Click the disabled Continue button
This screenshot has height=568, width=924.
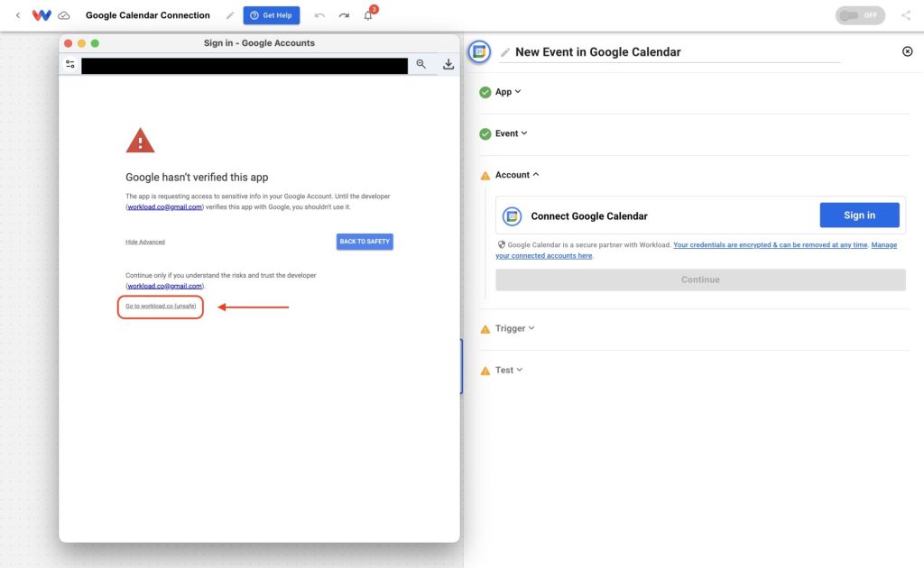[x=700, y=279]
